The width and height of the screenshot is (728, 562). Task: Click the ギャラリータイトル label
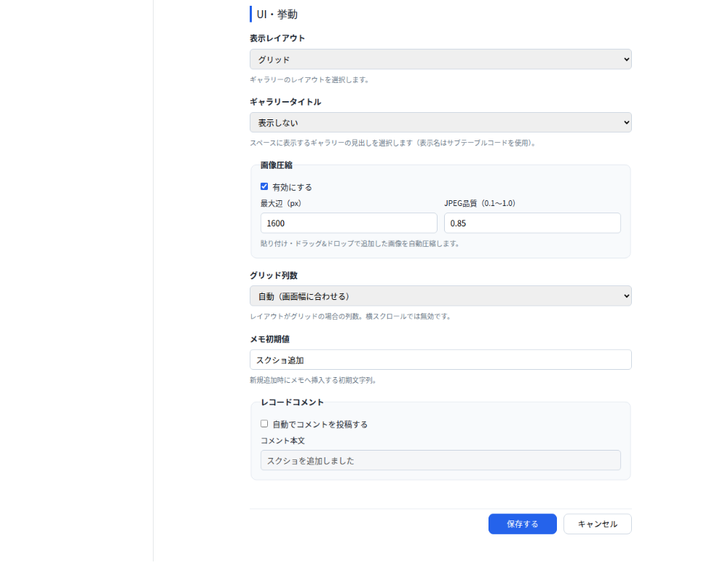point(285,102)
